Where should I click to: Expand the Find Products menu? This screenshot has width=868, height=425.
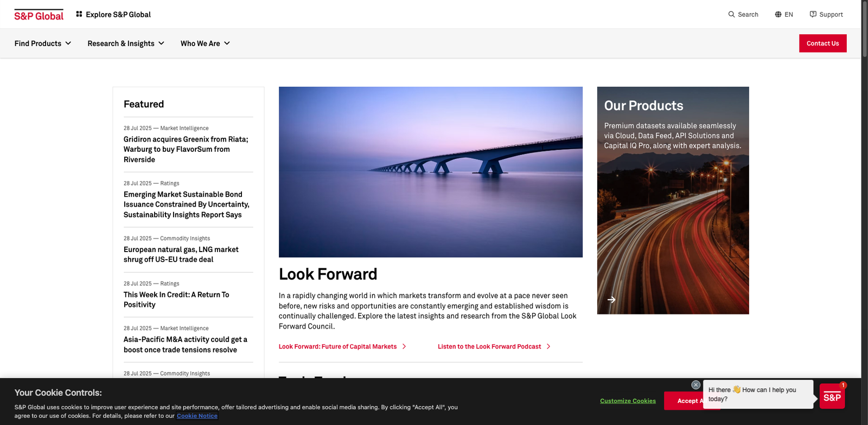pos(43,43)
